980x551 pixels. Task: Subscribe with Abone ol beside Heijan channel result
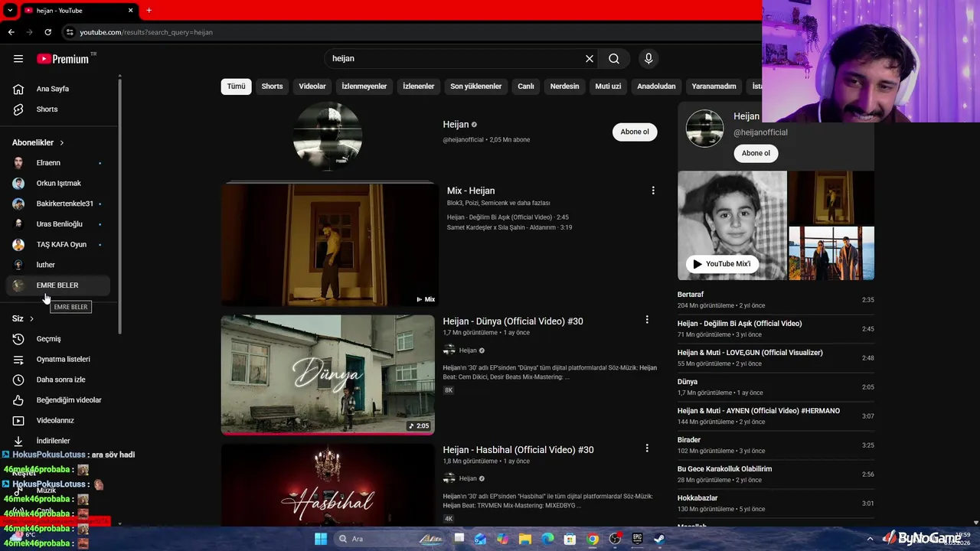click(x=635, y=132)
